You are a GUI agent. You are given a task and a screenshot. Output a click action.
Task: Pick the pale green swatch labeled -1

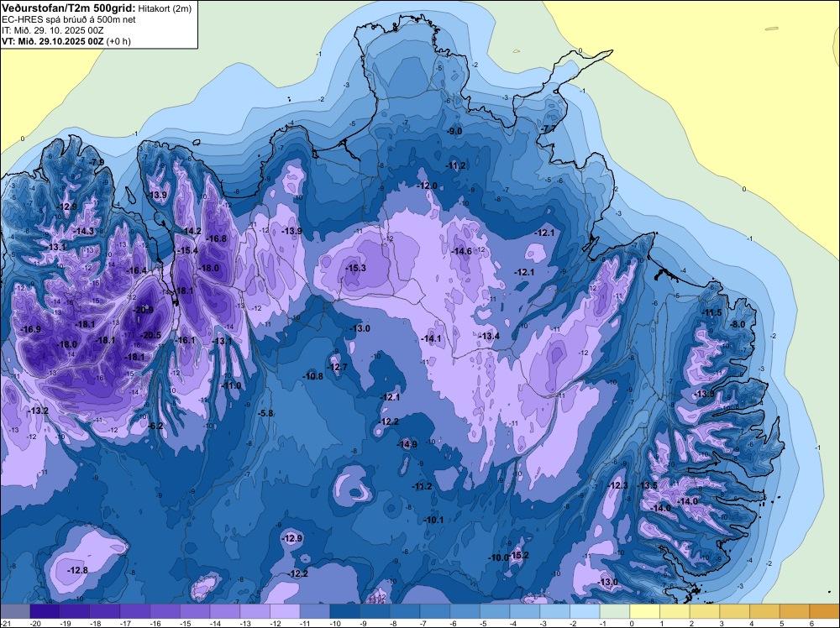615,611
